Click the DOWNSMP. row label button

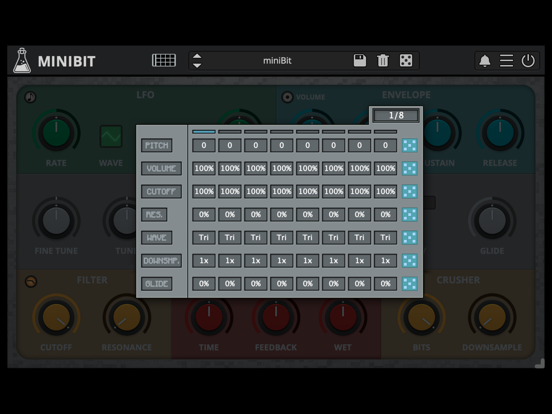[x=161, y=261]
